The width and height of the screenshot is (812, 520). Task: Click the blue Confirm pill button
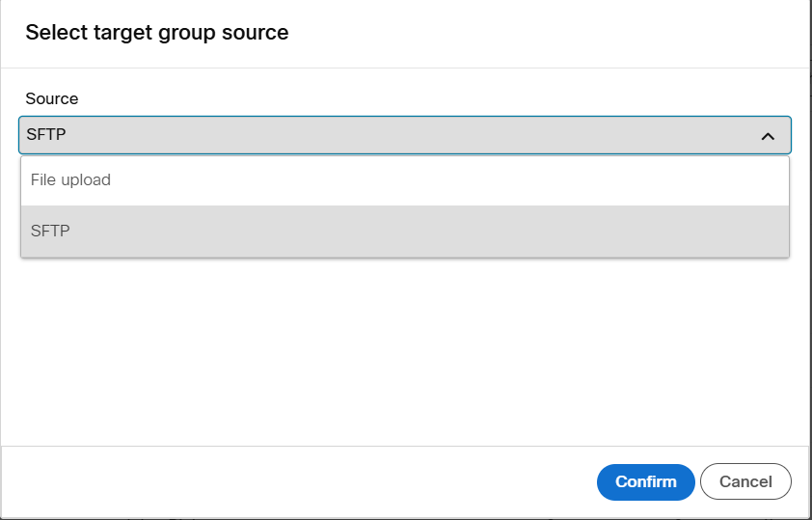click(646, 481)
